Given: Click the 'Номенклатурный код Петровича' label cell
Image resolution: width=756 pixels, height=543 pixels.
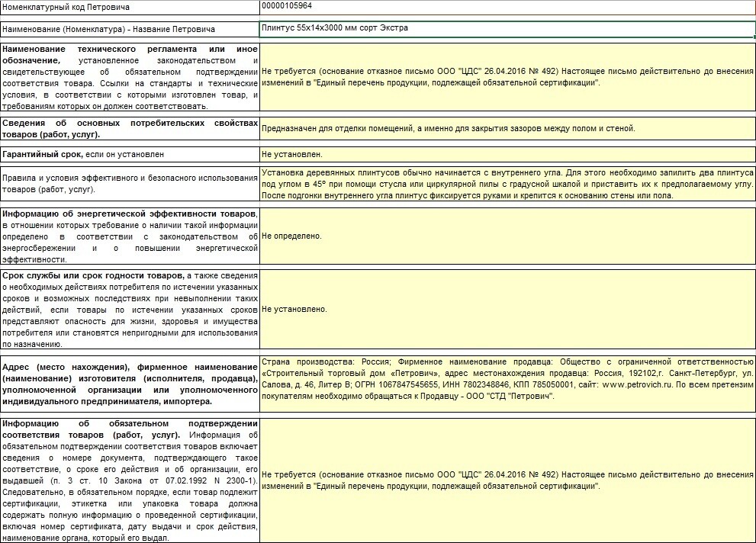Looking at the screenshot, I should (130, 7).
